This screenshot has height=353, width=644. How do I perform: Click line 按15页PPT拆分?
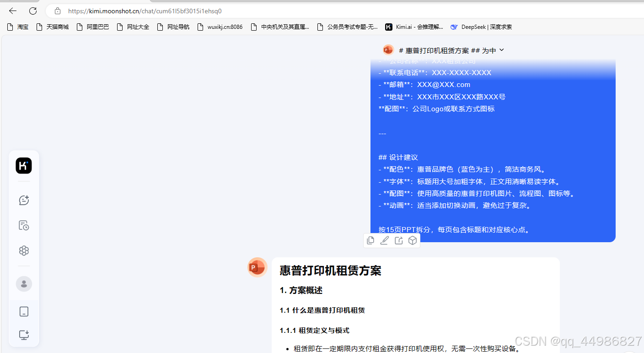pos(455,230)
